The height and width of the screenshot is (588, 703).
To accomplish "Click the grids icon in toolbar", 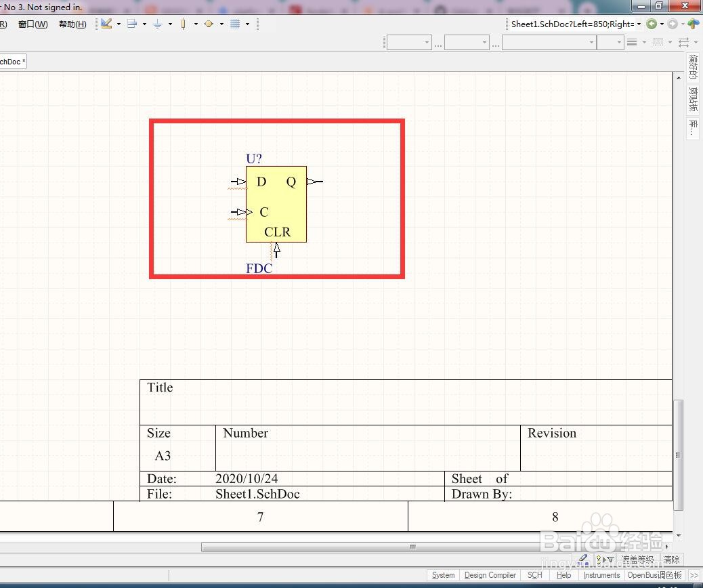I will [x=235, y=24].
